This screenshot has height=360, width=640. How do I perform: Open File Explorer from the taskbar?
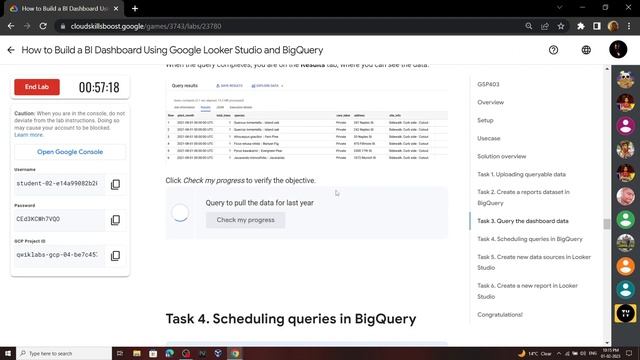[x=137, y=353]
